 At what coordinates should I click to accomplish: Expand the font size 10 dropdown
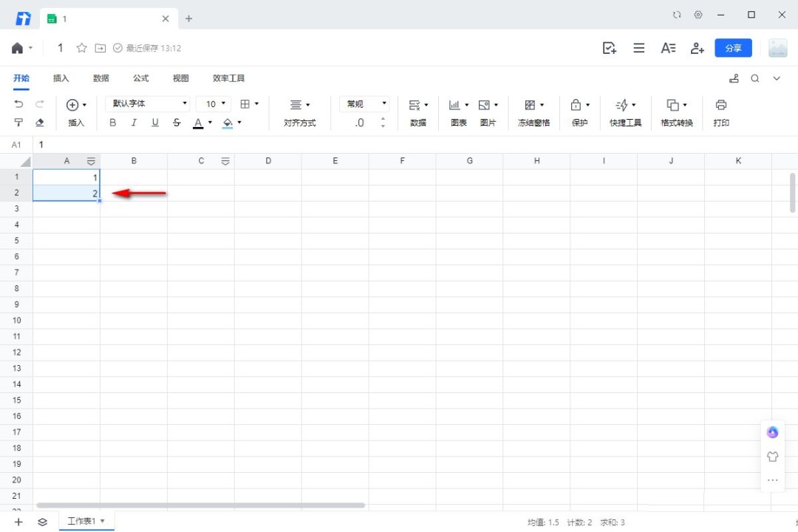click(x=216, y=104)
